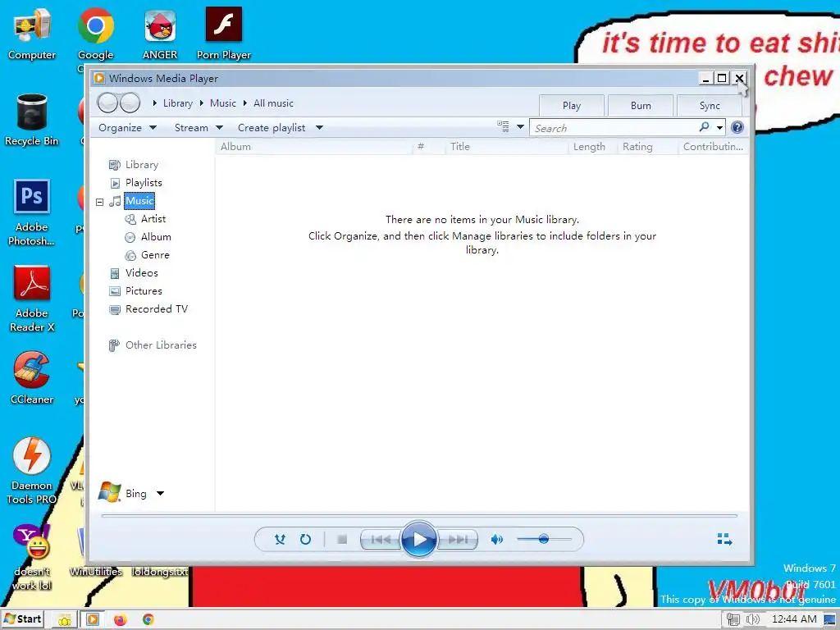The width and height of the screenshot is (840, 630).
Task: Click into the Search field
Action: pos(614,128)
